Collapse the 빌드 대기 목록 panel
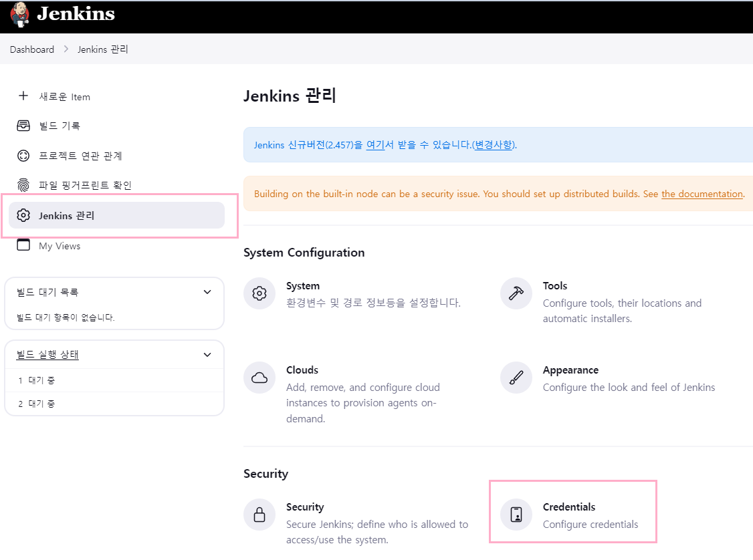Screen dimensions: 753x560 pyautogui.click(x=207, y=292)
